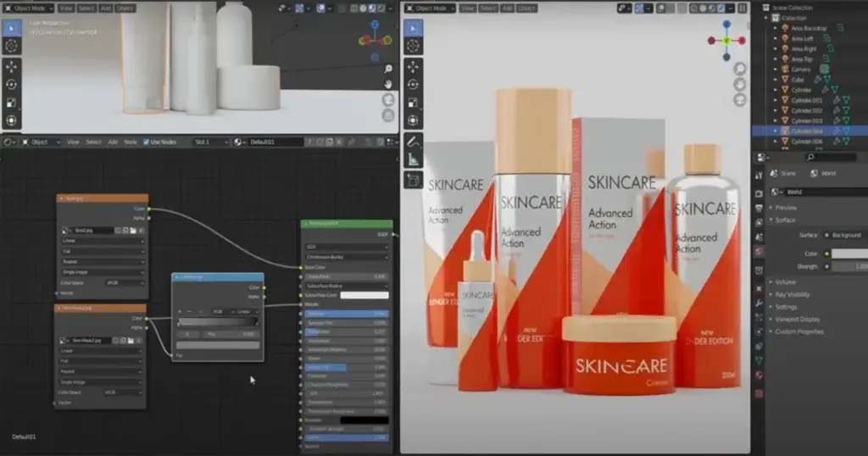Pick the Add Cube tool in right viewport
Screen dimensions: 868x456
(x=413, y=181)
